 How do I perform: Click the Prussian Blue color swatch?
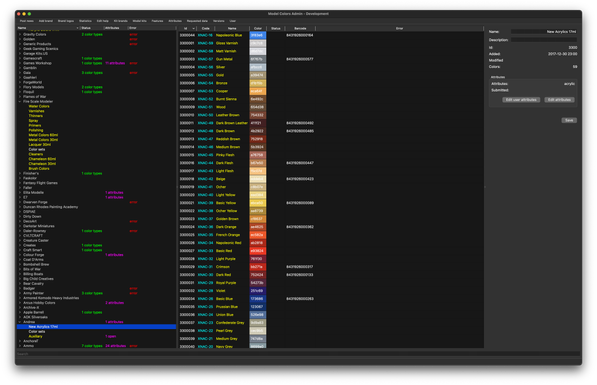pyautogui.click(x=258, y=307)
